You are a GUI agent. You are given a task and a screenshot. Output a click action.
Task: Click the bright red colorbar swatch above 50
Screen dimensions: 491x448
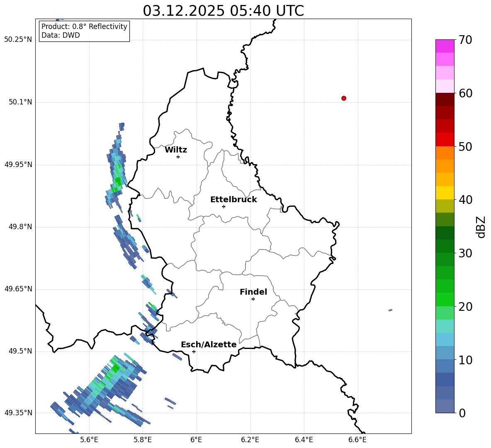[445, 140]
